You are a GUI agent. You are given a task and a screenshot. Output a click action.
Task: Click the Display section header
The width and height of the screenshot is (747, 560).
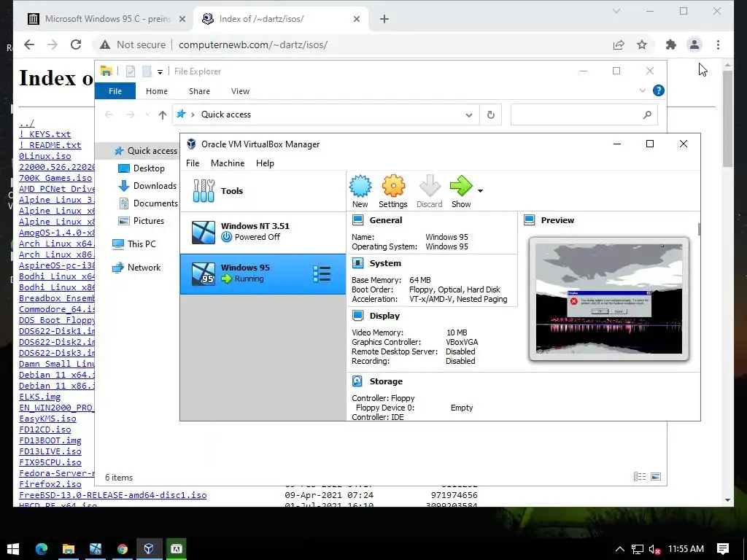coord(384,315)
